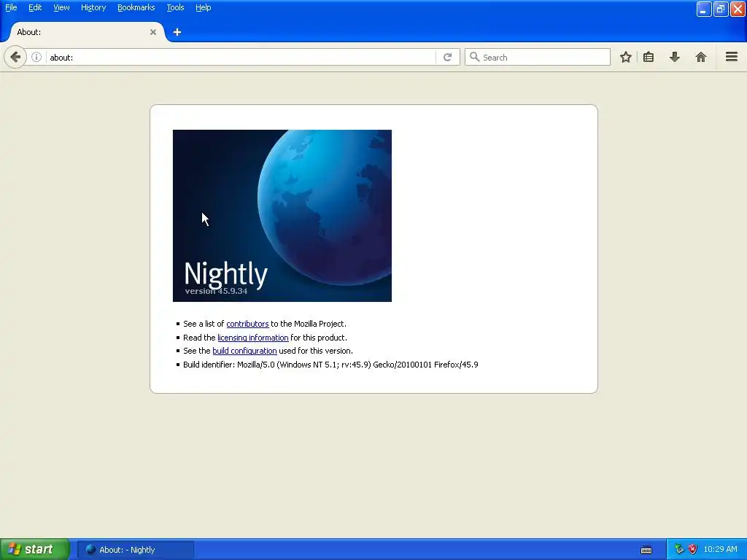The image size is (747, 560).
Task: Show your bookmarks list icon
Action: (649, 57)
